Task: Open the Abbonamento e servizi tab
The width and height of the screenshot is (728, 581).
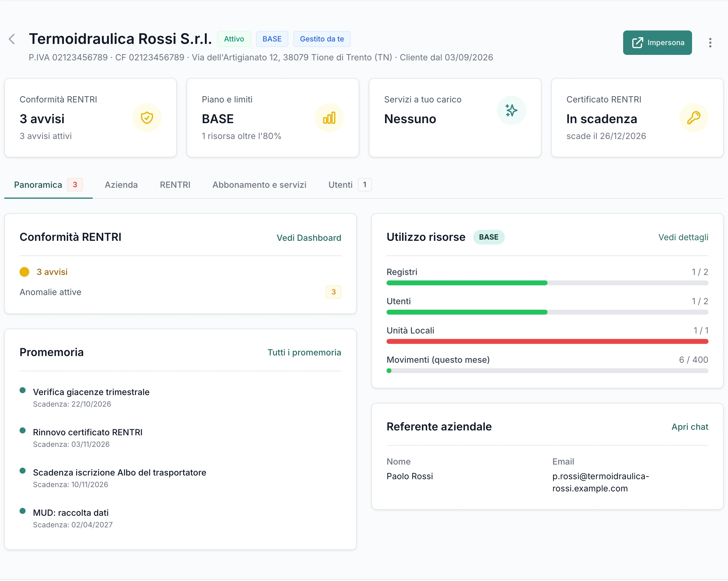Action: click(259, 185)
